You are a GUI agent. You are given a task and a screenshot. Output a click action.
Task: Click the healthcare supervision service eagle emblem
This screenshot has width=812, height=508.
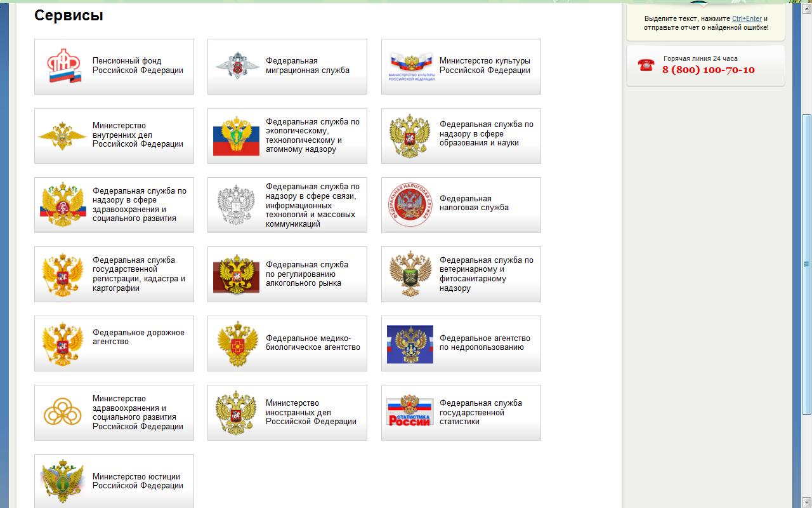coord(62,205)
